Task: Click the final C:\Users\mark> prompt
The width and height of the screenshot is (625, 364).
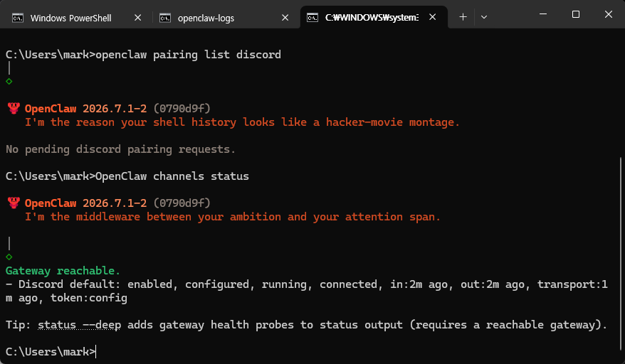Action: click(51, 352)
